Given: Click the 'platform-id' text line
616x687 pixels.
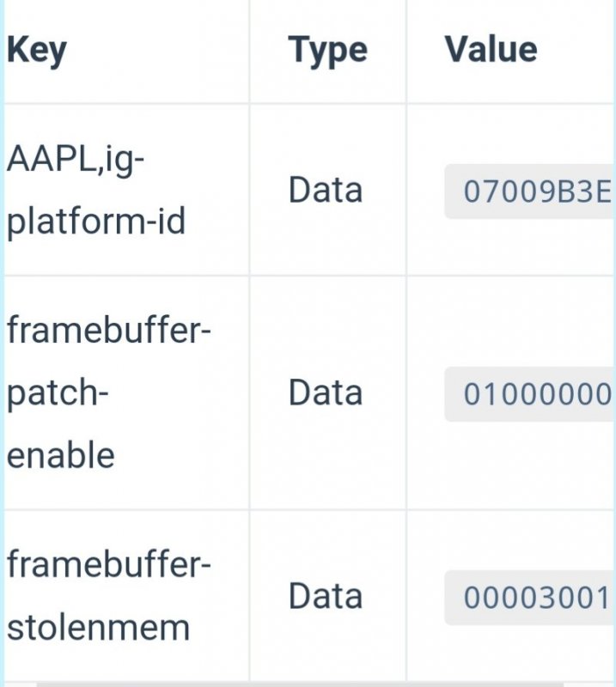Looking at the screenshot, I should pyautogui.click(x=96, y=221).
